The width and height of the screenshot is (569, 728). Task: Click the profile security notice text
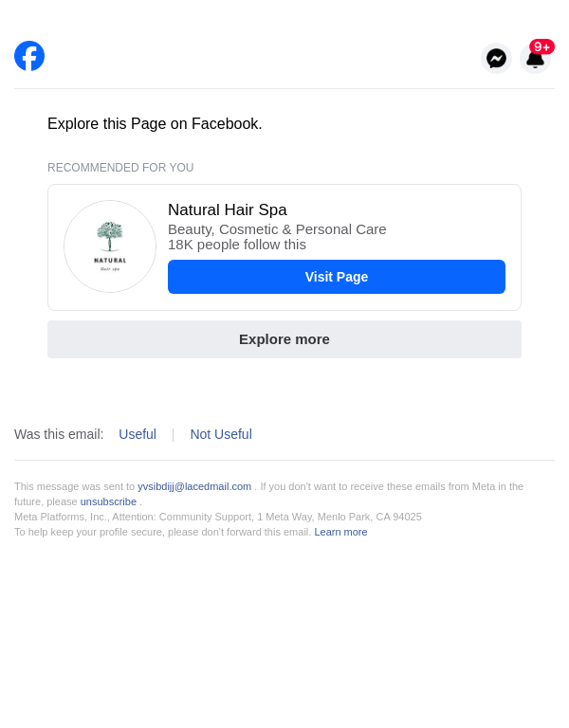162,532
